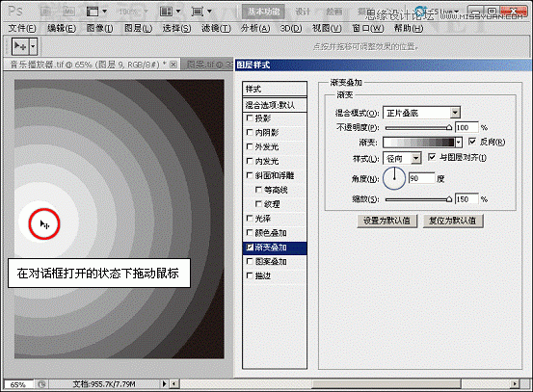Enable the 投影 drop shadow checkbox
The image size is (533, 392).
click(250, 118)
